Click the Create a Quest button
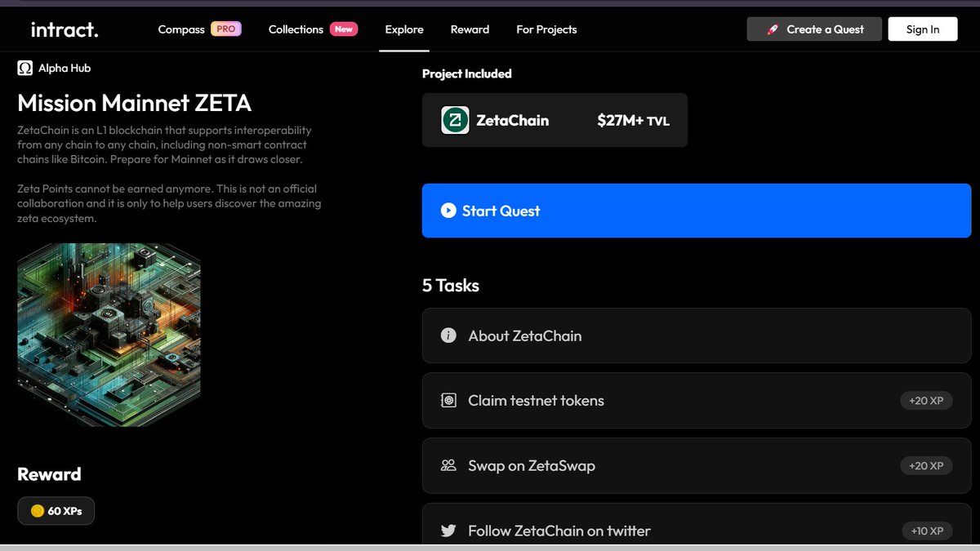This screenshot has width=980, height=551. 815,29
